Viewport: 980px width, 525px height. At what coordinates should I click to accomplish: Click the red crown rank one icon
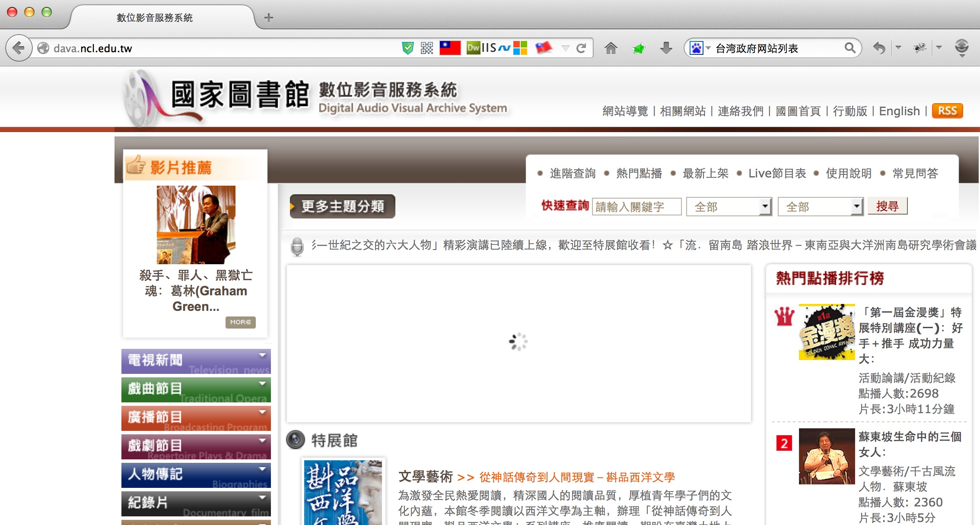784,316
